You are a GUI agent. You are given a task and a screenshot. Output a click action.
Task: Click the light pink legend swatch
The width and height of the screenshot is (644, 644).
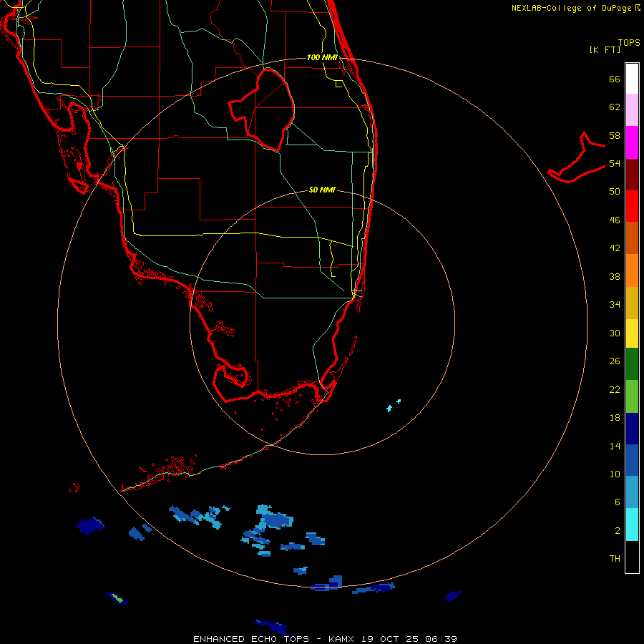[x=632, y=109]
